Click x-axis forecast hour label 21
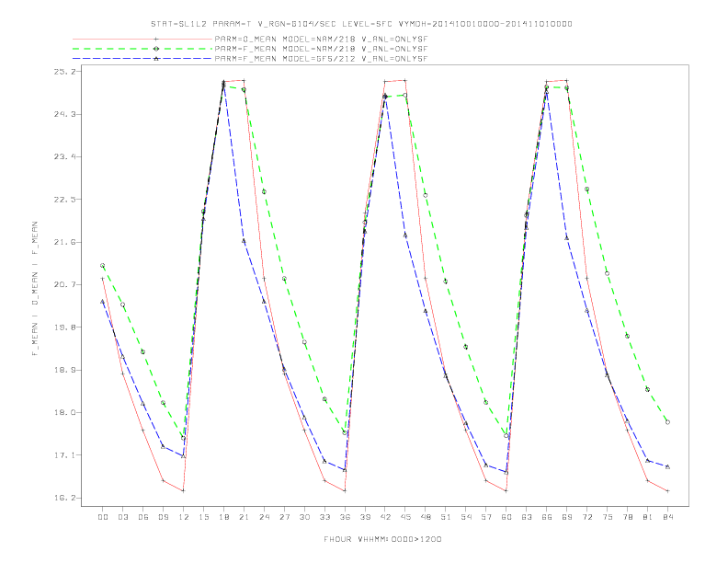 244,517
